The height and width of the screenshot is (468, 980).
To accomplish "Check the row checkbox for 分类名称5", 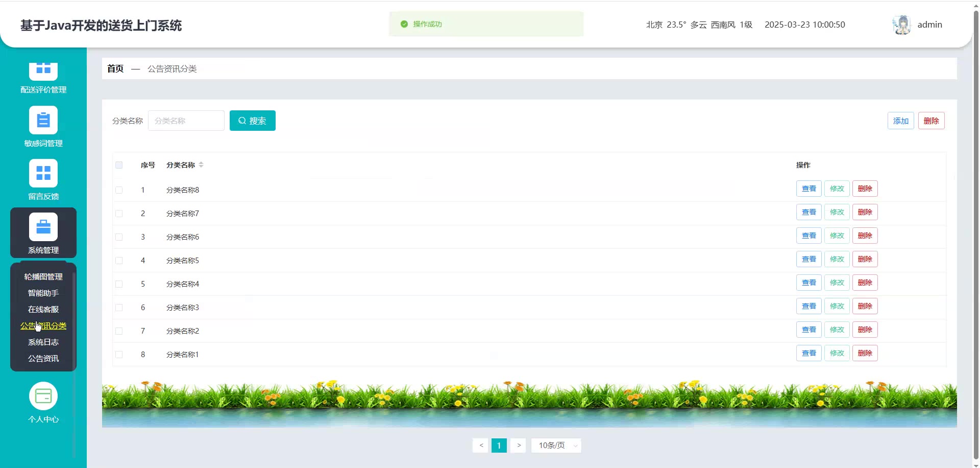I will (119, 261).
